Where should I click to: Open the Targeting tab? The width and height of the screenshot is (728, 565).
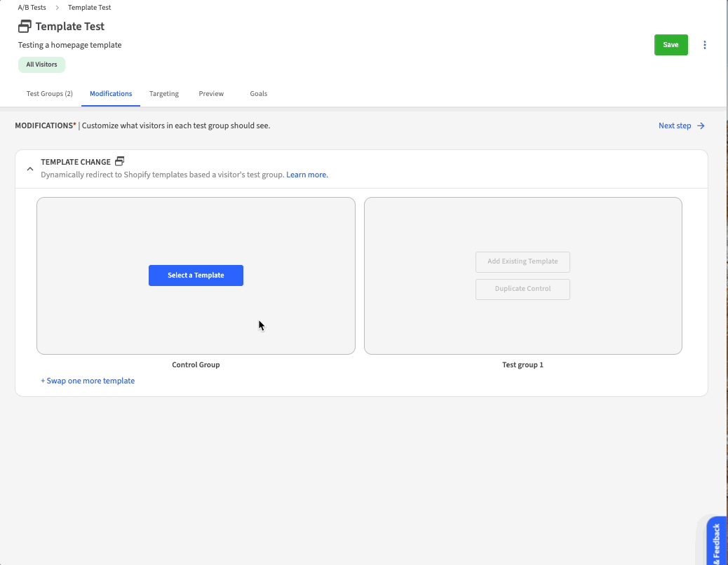click(x=164, y=94)
